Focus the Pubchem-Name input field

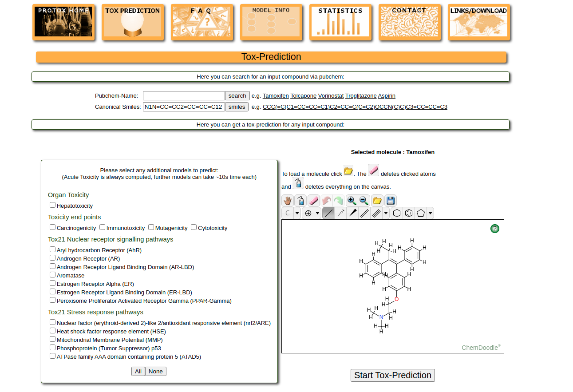pos(184,96)
